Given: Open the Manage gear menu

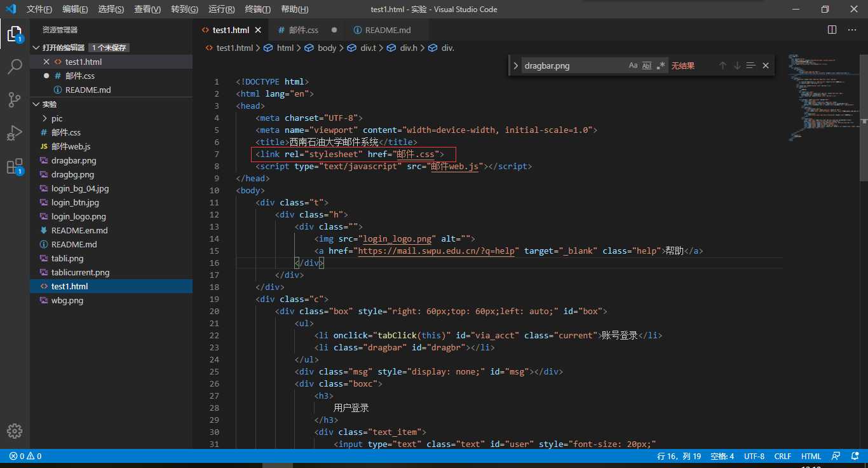Looking at the screenshot, I should point(15,430).
